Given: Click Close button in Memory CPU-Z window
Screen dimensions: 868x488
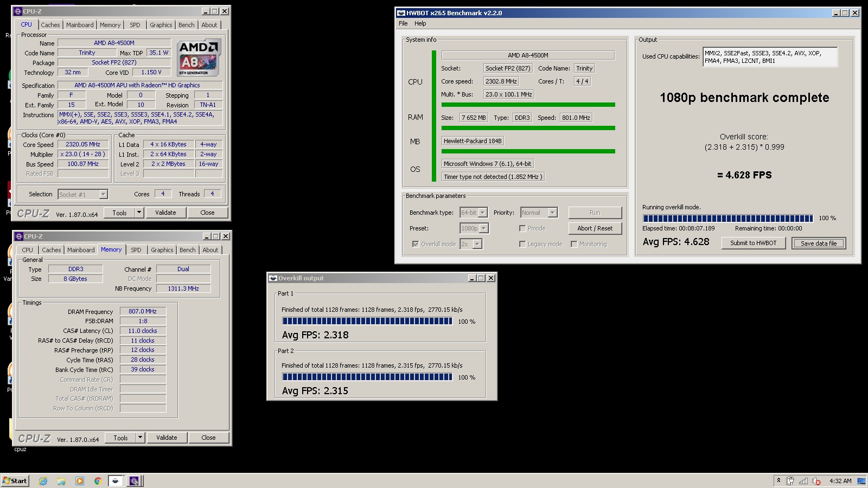Looking at the screenshot, I should tap(209, 438).
